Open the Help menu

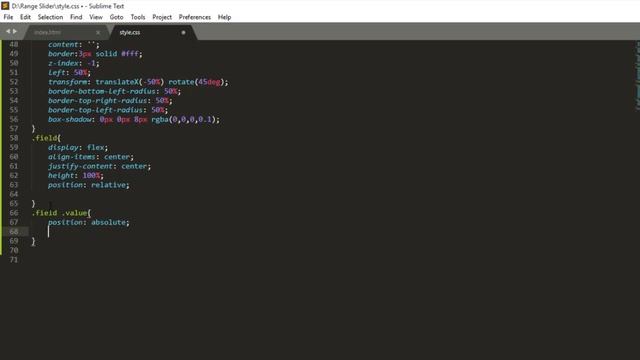(224, 17)
